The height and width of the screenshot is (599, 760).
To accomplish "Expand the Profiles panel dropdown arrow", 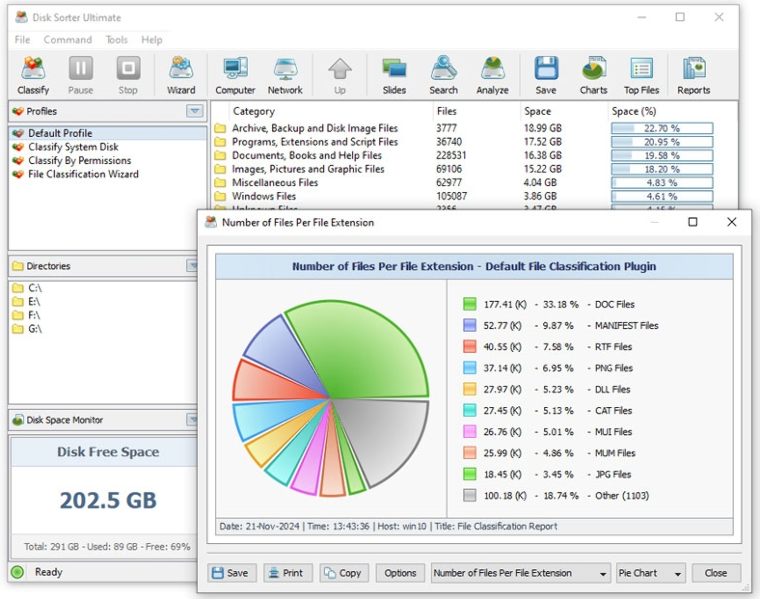I will (194, 111).
